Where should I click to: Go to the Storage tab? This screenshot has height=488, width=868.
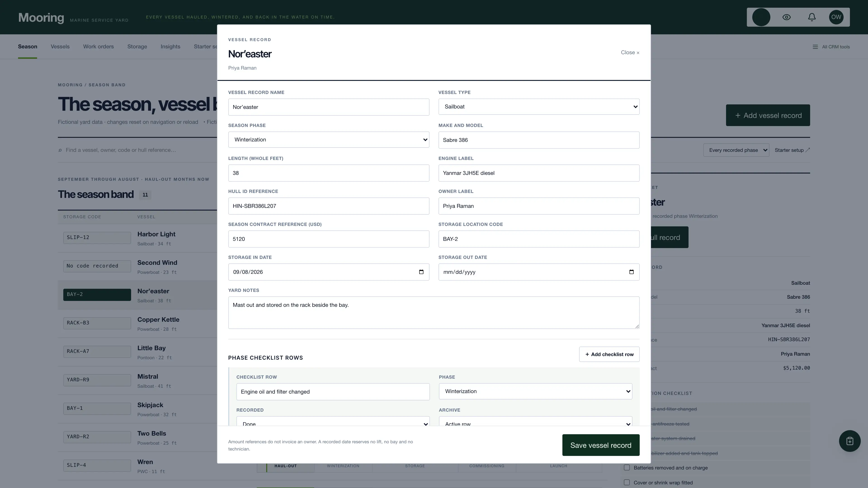pyautogui.click(x=137, y=47)
